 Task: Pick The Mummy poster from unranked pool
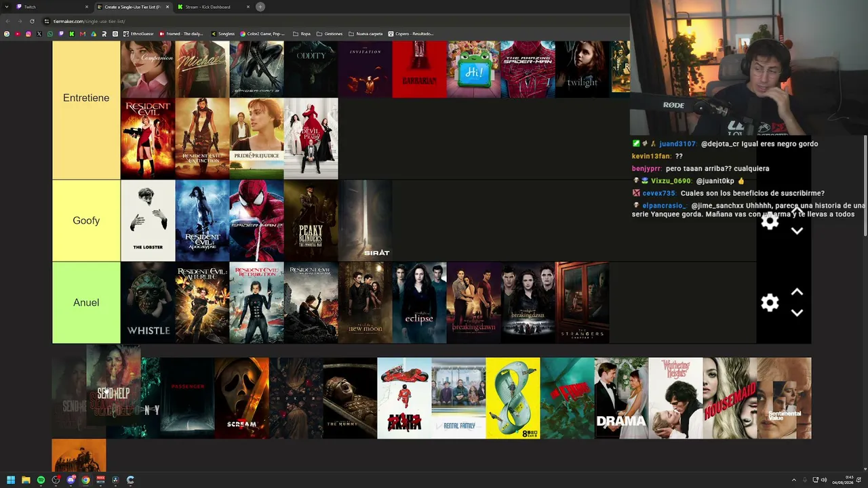(x=350, y=398)
